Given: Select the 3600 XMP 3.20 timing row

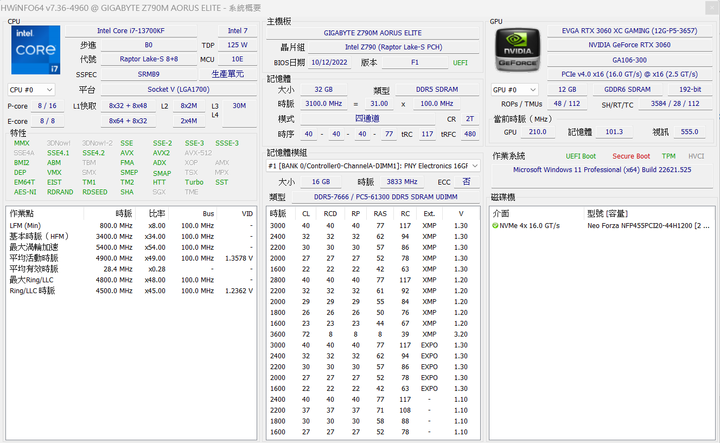Looking at the screenshot, I should (x=373, y=335).
